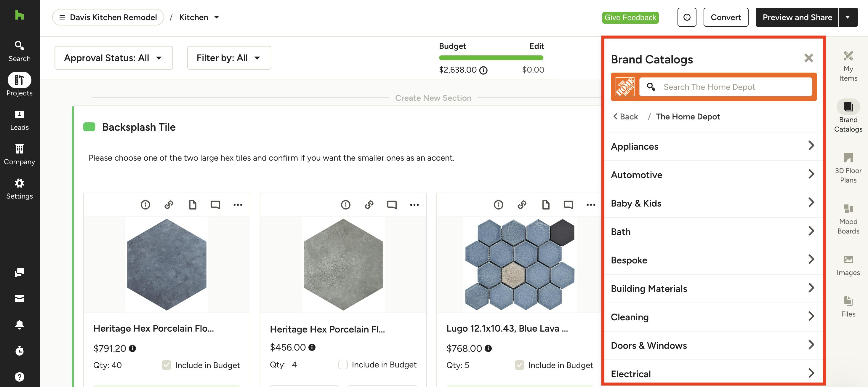
Task: Open Preview and Share dropdown arrow
Action: tap(848, 17)
